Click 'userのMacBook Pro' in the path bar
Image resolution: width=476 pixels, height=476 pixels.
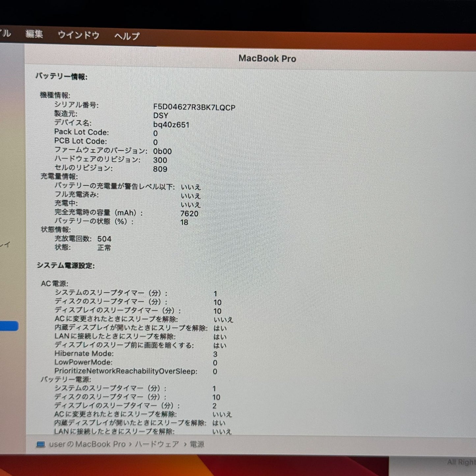[x=87, y=444]
